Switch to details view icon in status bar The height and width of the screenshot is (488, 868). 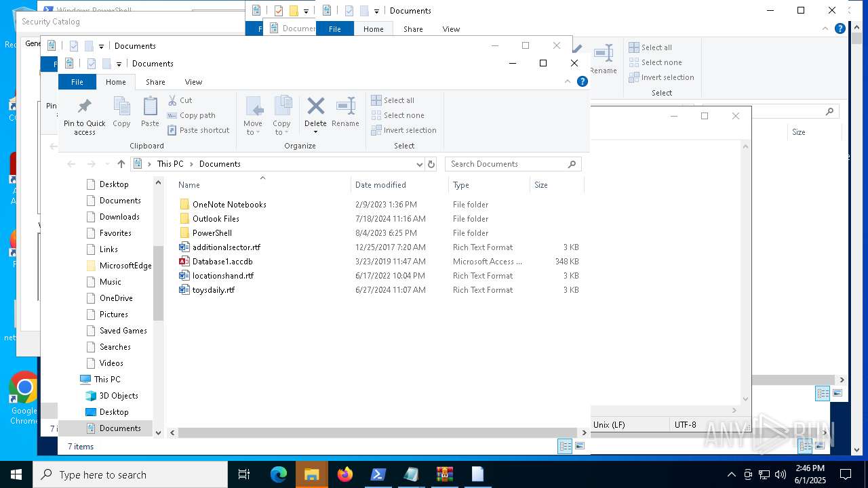pyautogui.click(x=564, y=446)
